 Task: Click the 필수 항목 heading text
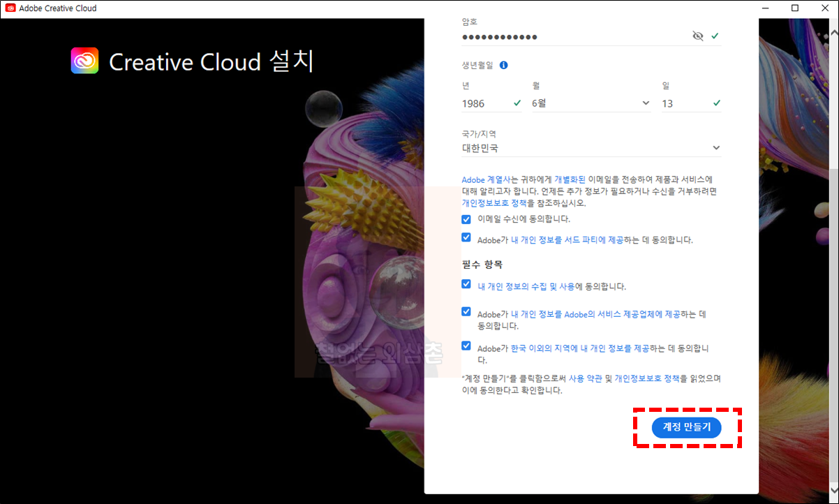(482, 265)
